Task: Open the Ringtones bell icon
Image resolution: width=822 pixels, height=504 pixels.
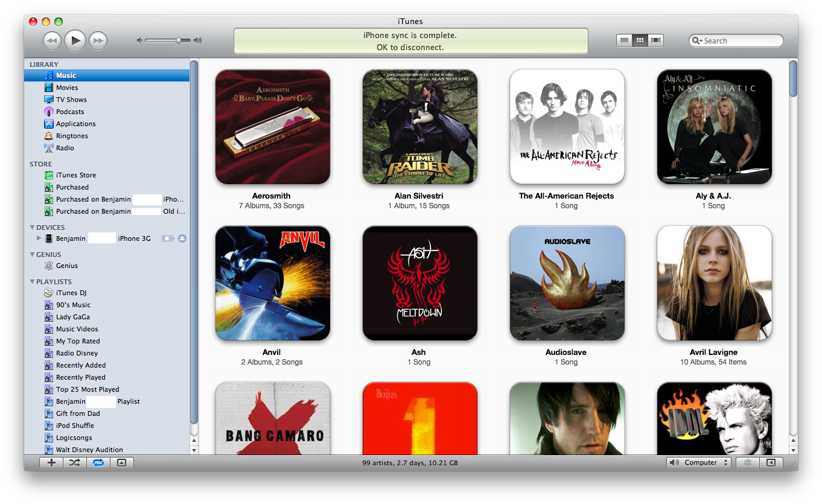Action: click(x=49, y=136)
